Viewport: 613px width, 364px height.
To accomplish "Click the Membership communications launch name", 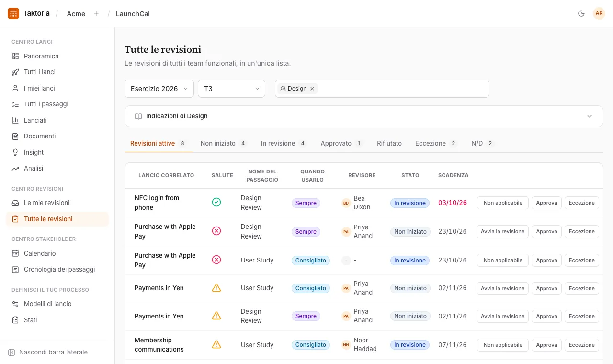I will pos(159,345).
